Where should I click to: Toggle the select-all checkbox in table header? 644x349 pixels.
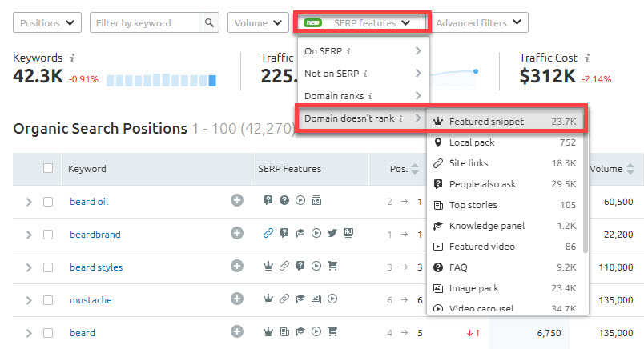(48, 169)
